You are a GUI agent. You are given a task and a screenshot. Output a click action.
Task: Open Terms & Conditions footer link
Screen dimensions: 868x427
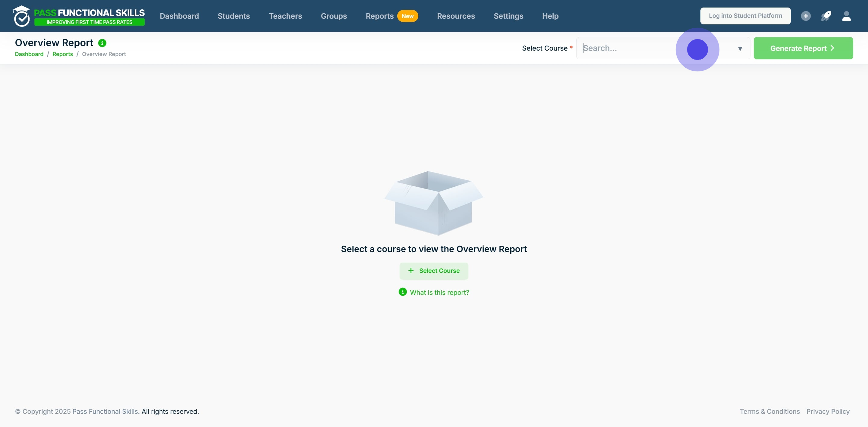769,411
